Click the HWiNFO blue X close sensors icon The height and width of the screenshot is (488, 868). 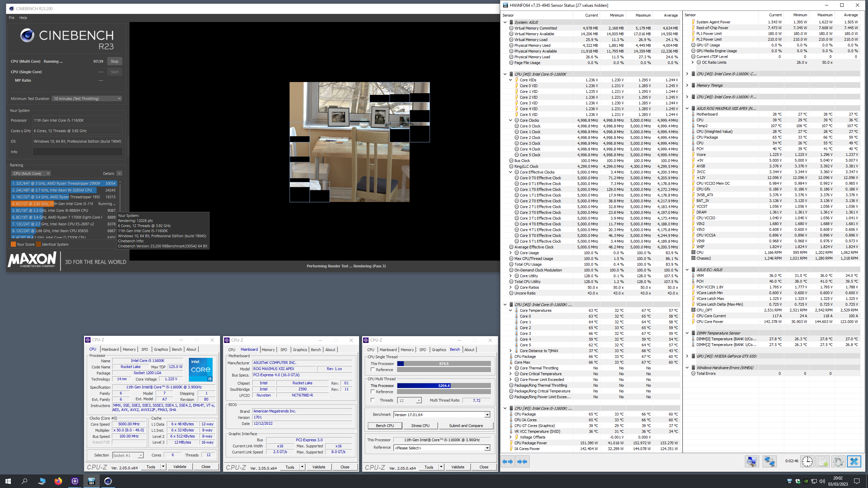tap(854, 462)
